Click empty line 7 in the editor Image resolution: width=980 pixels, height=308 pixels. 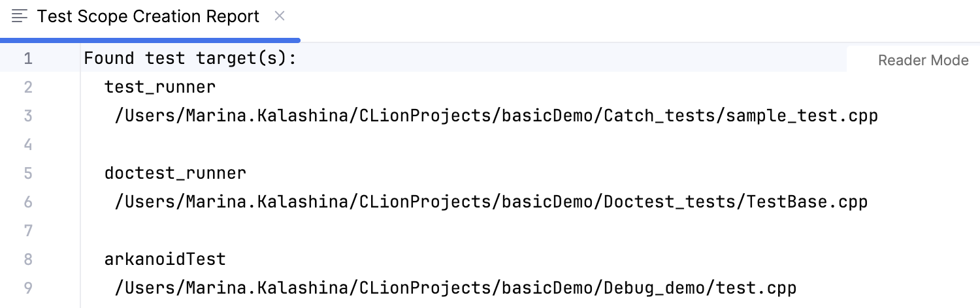[392, 231]
